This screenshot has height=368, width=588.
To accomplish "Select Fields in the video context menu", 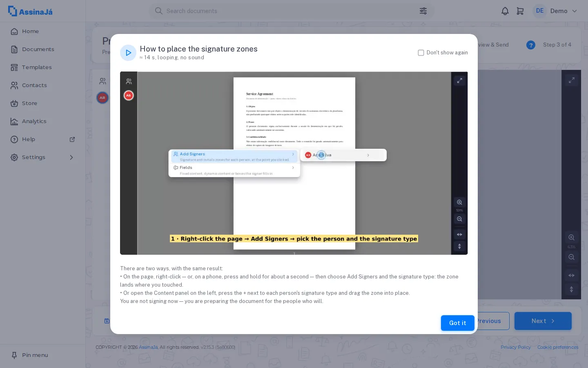I will coord(234,171).
